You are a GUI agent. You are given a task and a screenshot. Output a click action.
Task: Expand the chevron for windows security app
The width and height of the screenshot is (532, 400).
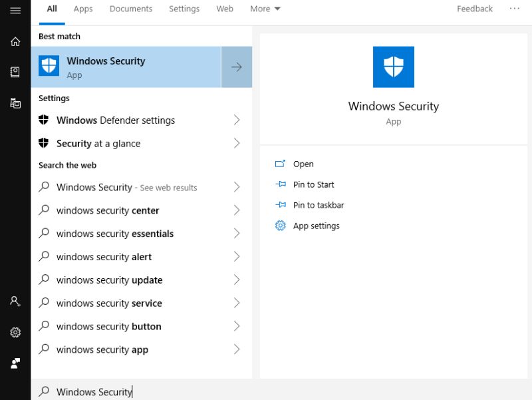tap(237, 349)
